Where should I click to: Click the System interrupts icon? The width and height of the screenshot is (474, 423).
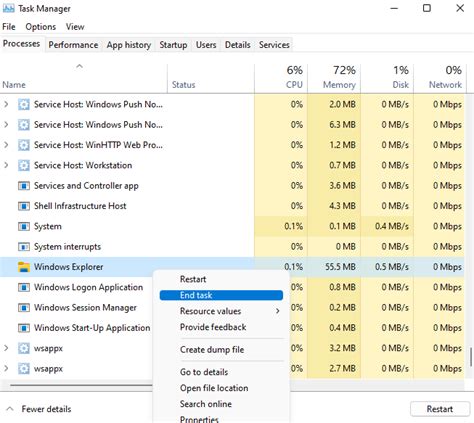(24, 247)
